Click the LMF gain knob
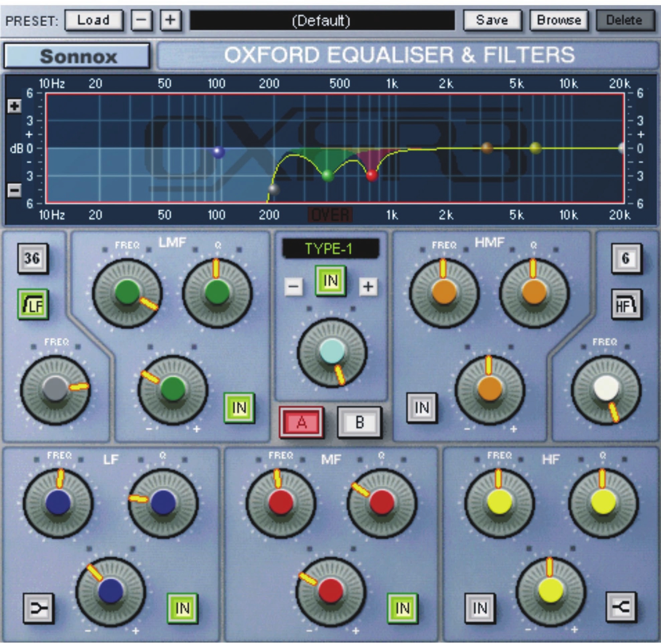 click(x=173, y=389)
